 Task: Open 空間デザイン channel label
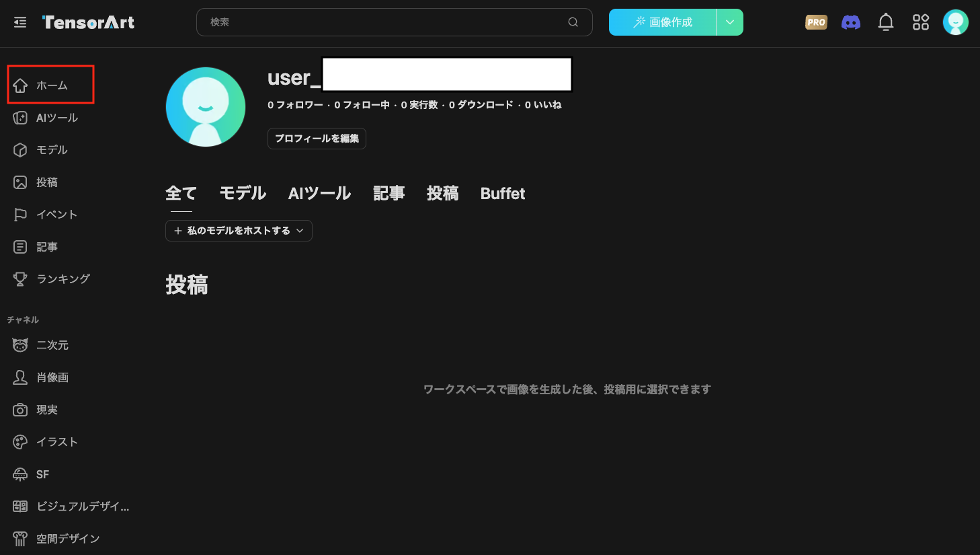click(68, 539)
